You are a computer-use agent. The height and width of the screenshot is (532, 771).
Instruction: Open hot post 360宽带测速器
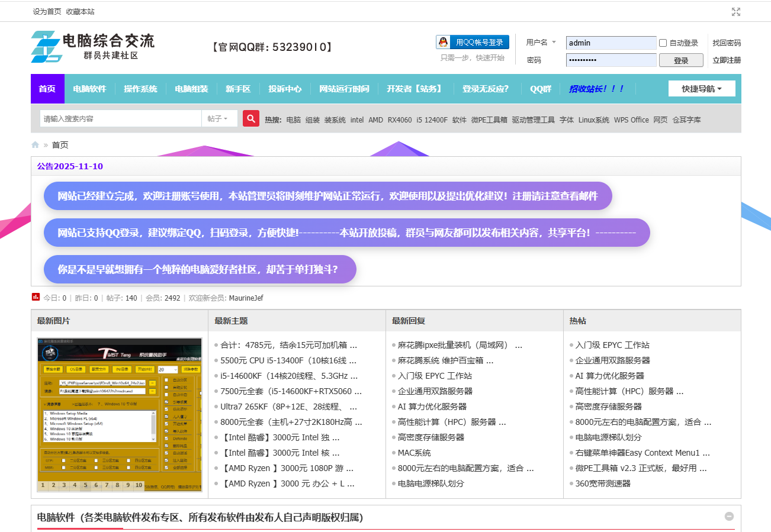tap(603, 483)
